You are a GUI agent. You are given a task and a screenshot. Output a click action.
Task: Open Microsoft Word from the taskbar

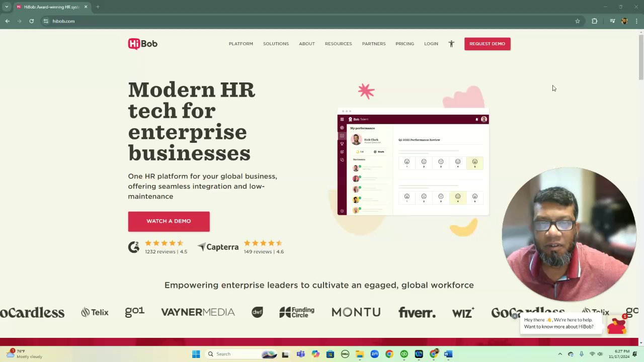tap(448, 354)
